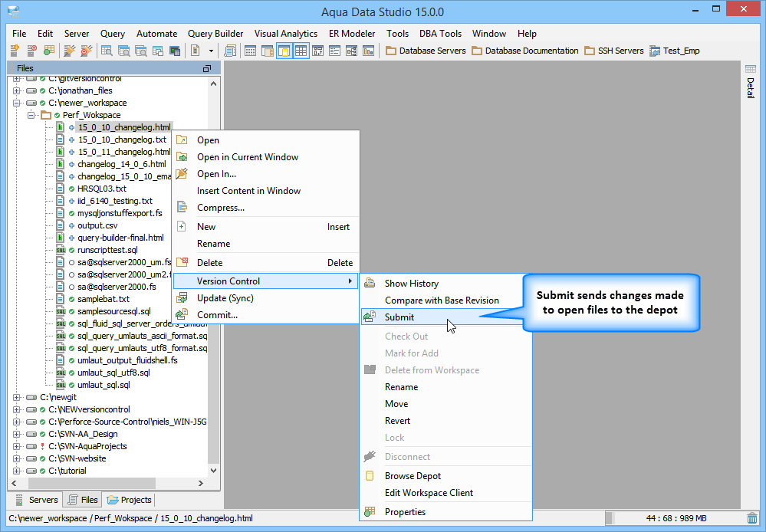Expand the C:\SVN-AquaProjects node
766x532 pixels.
pyautogui.click(x=16, y=446)
